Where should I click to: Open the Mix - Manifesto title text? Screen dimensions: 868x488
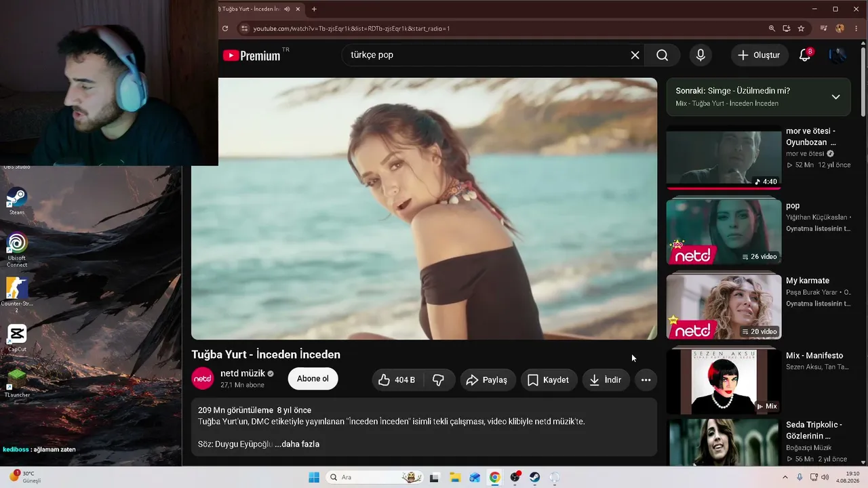point(814,355)
